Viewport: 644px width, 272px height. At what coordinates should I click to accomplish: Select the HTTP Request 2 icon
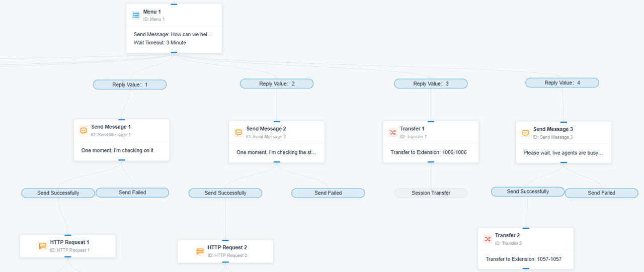click(200, 251)
